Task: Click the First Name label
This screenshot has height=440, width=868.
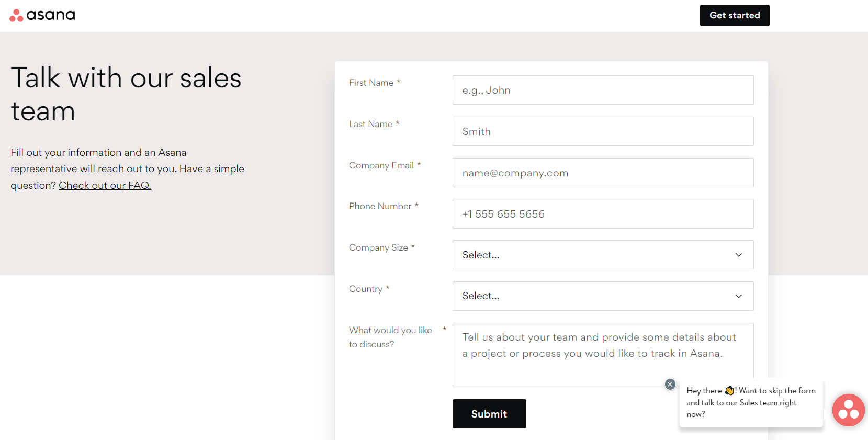Action: pyautogui.click(x=375, y=83)
